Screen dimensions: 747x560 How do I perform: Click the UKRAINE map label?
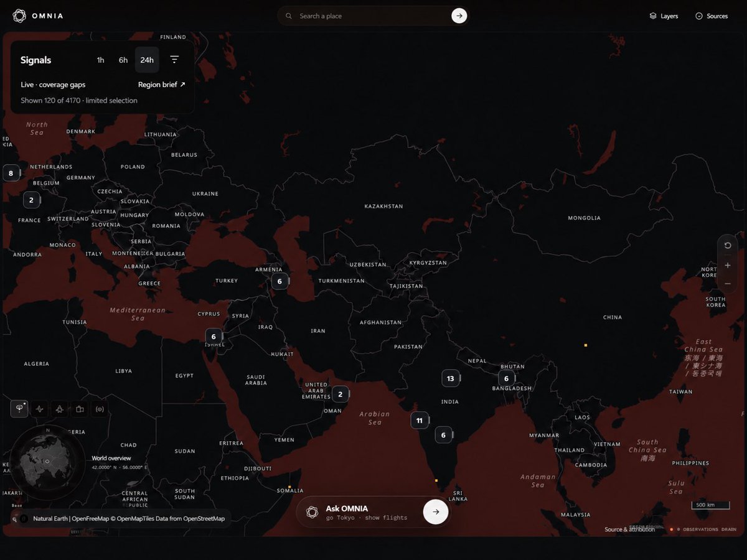point(205,194)
